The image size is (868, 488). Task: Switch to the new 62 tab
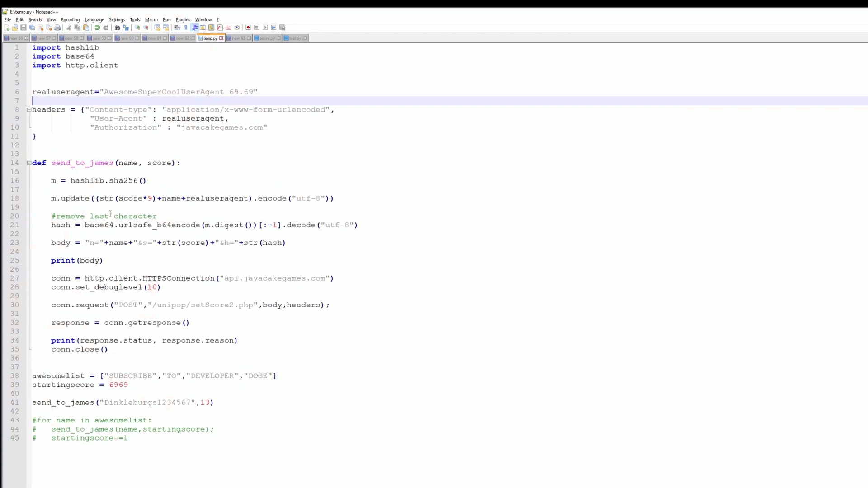coord(182,38)
